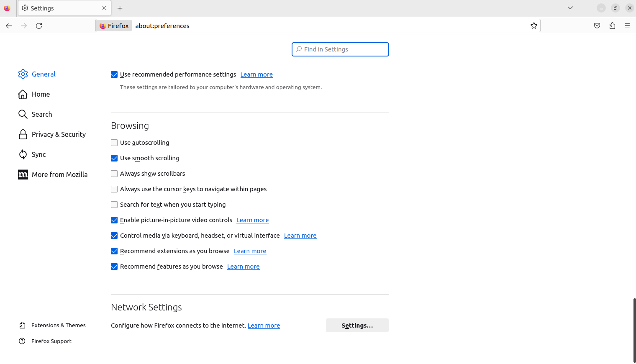
Task: Click the page vertical scrollbar thumb
Action: (x=634, y=330)
